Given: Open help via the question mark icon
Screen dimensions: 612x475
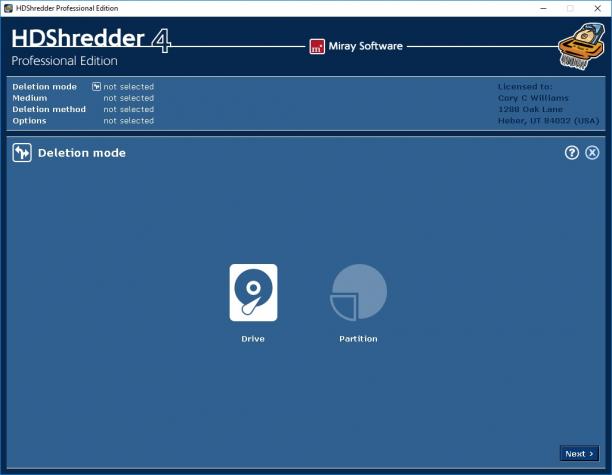Looking at the screenshot, I should (x=572, y=153).
